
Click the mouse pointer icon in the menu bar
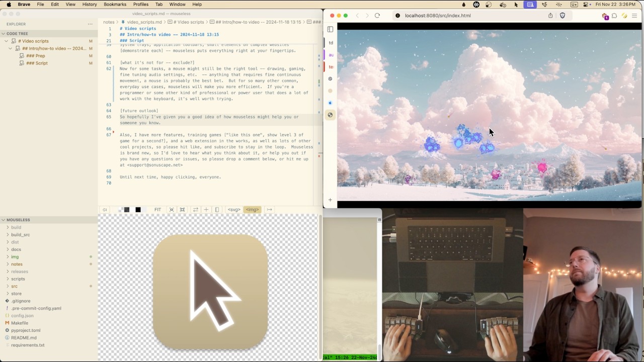(x=516, y=5)
